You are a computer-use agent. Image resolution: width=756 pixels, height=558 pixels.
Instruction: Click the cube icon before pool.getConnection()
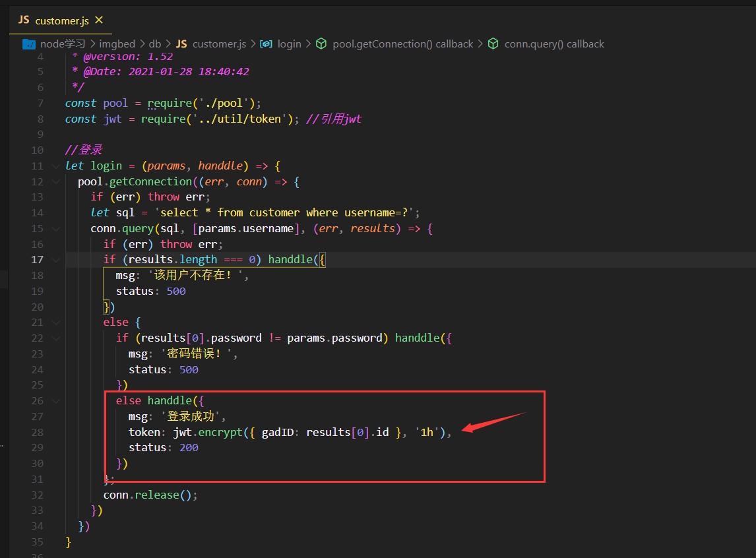click(x=321, y=44)
